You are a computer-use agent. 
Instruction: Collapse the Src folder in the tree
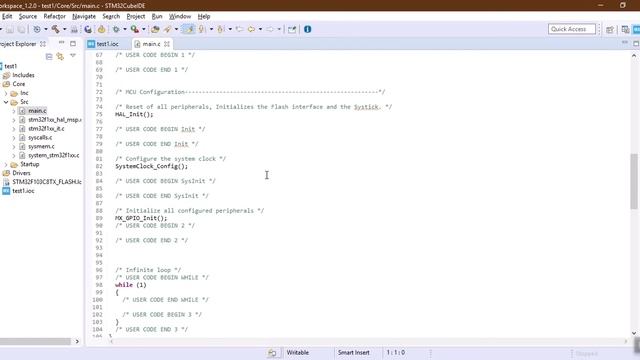pyautogui.click(x=6, y=102)
